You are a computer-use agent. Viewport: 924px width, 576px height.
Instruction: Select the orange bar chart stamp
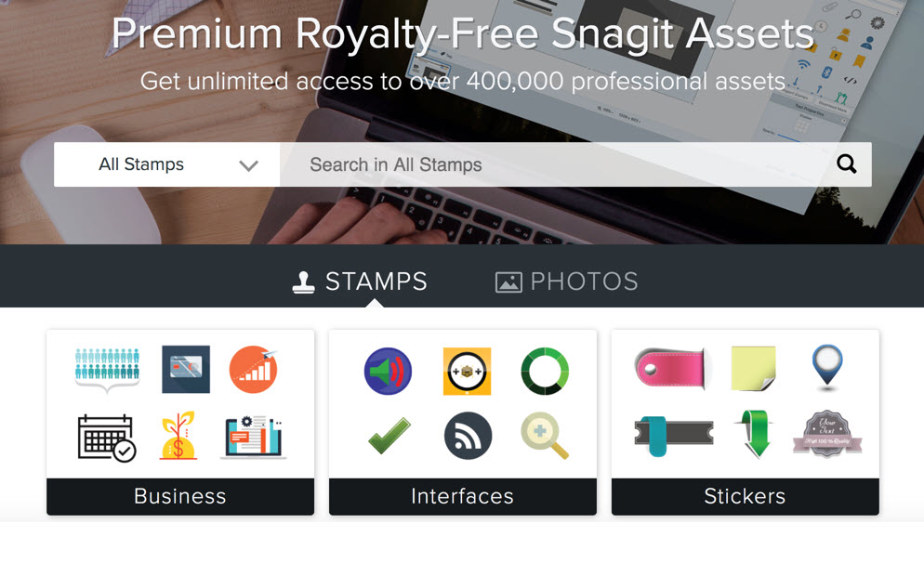tap(254, 369)
